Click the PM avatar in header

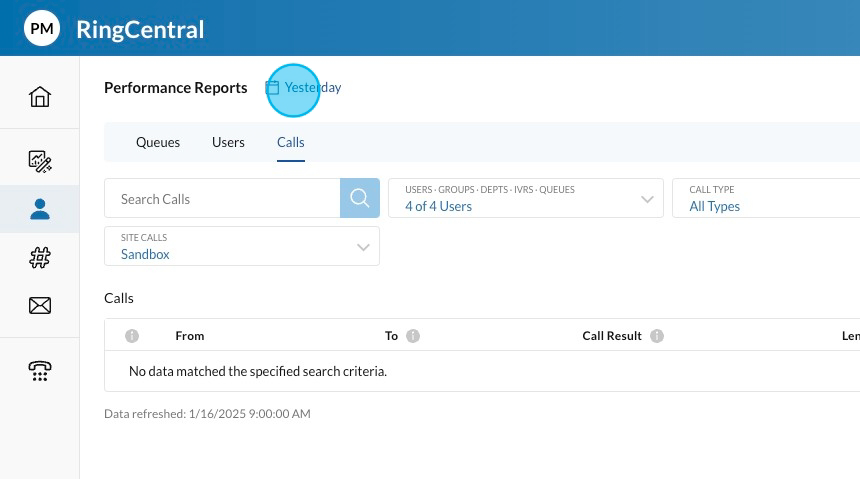pos(42,29)
